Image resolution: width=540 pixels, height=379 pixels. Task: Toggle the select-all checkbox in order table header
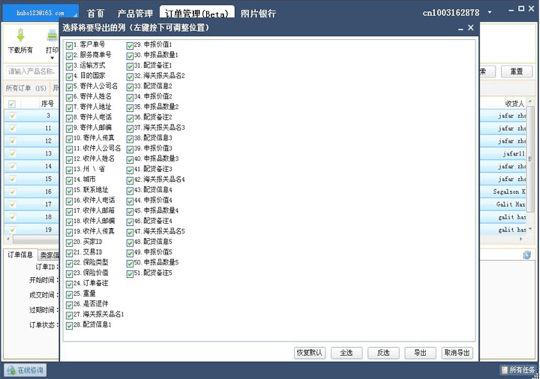click(x=12, y=104)
